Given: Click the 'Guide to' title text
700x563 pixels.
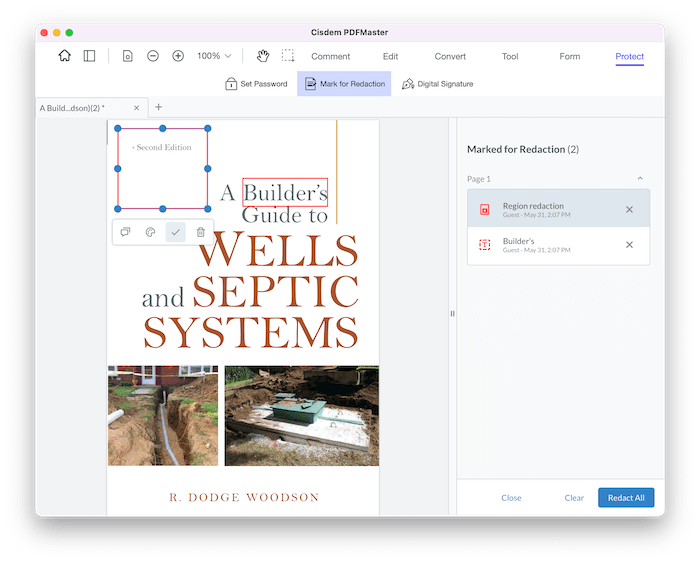Looking at the screenshot, I should [285, 215].
